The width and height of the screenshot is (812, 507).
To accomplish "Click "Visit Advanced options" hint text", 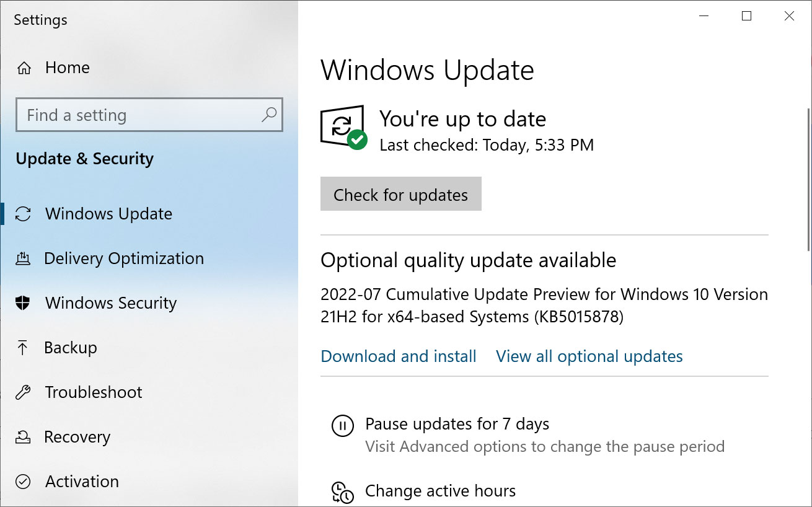I will click(545, 447).
